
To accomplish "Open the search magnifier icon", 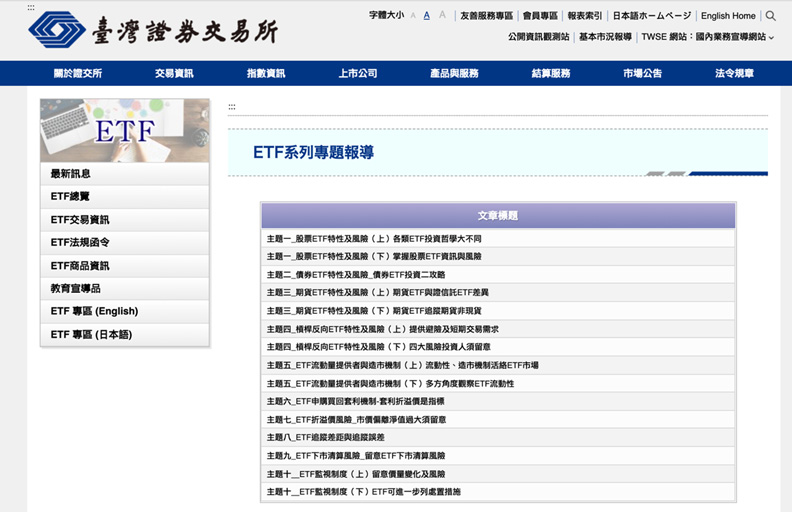I will 770,16.
